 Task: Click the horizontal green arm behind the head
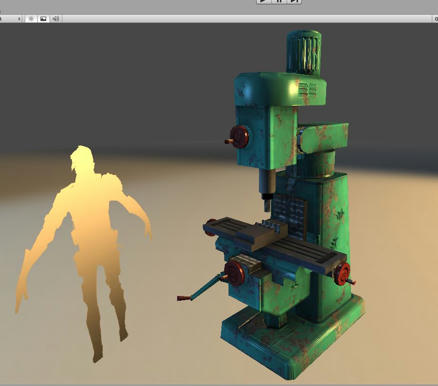point(323,137)
